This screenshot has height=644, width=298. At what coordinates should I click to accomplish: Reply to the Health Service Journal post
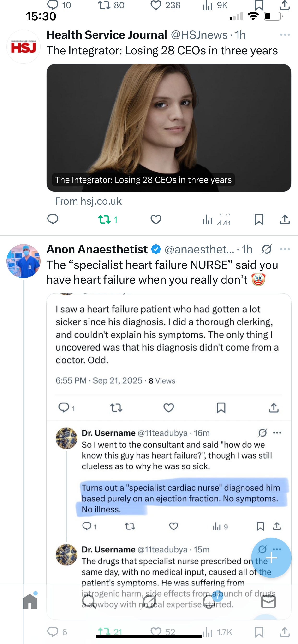tap(53, 219)
